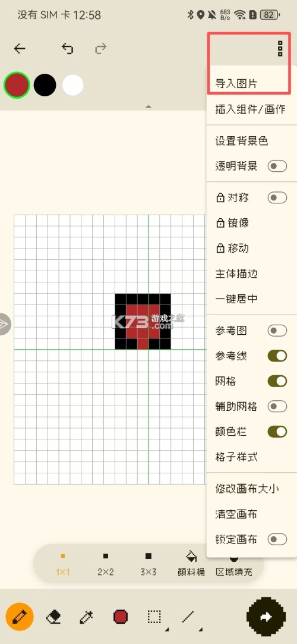Screen dimensions: 297x644
Task: Expand selection tool options corner arrow
Action: (x=166, y=629)
